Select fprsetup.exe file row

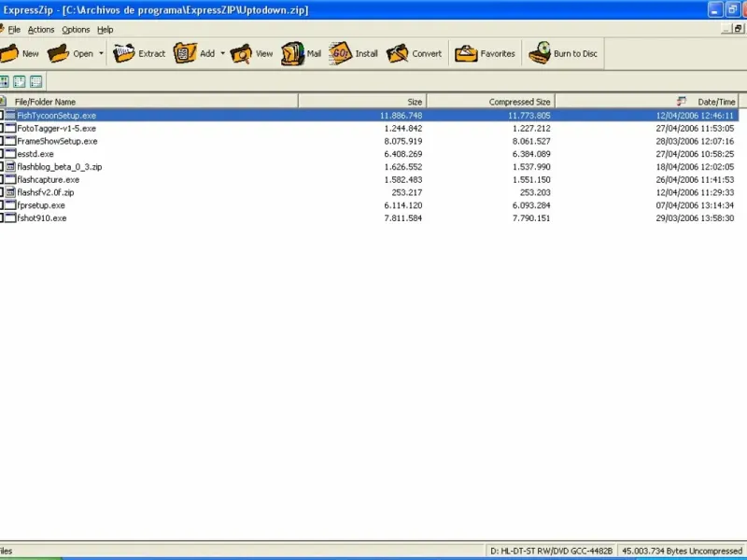tap(369, 205)
